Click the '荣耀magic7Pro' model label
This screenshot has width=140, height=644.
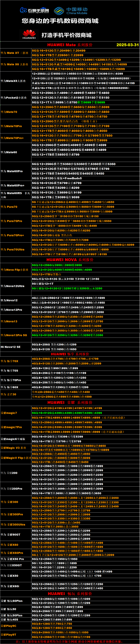pos(11,427)
